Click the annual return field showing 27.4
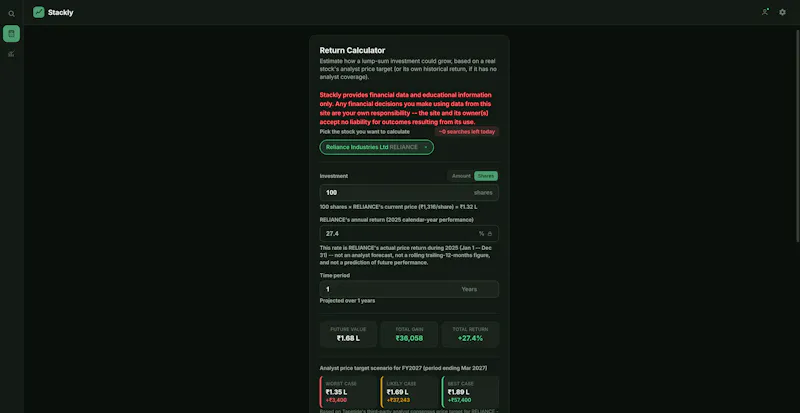The width and height of the screenshot is (800, 413). click(409, 233)
